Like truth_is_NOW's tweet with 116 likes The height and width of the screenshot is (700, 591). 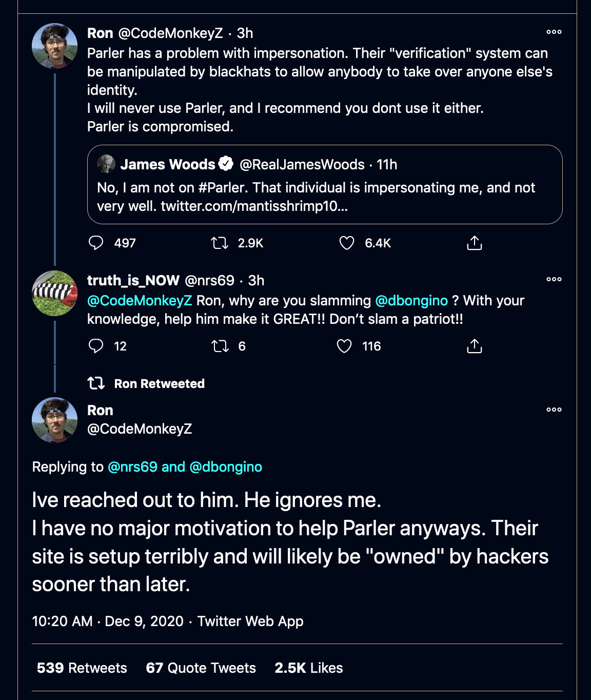coord(344,346)
